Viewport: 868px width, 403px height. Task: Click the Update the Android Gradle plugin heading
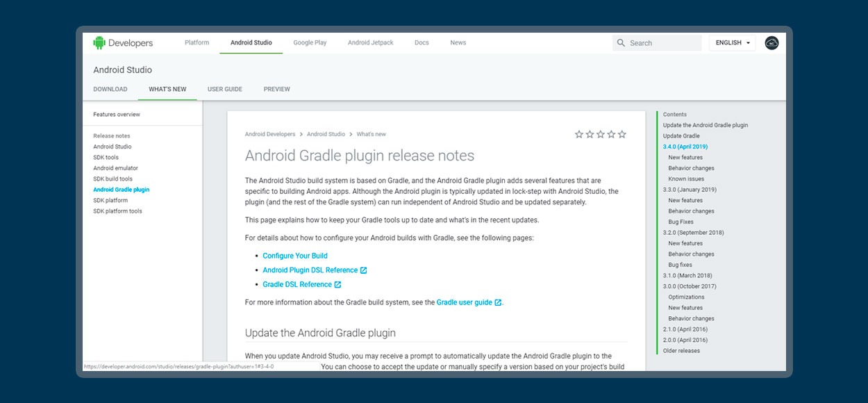(x=320, y=333)
